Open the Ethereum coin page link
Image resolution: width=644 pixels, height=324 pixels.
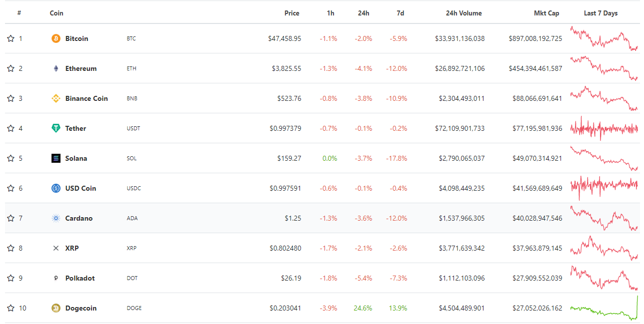point(81,68)
